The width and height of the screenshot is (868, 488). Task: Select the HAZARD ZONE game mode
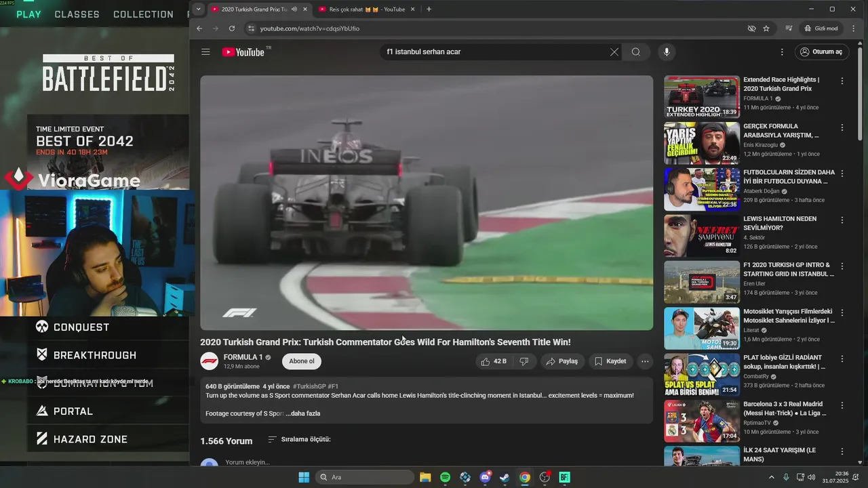point(82,439)
